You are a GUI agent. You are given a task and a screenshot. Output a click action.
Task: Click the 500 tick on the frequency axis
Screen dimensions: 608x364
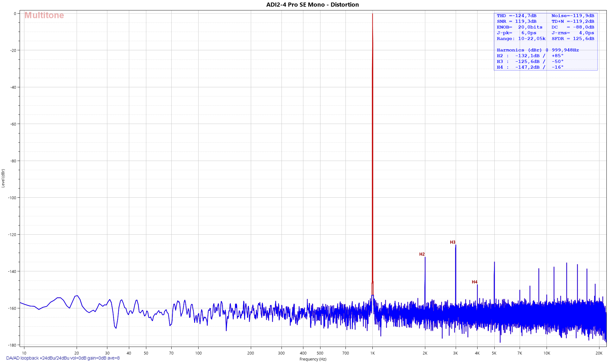320,353
